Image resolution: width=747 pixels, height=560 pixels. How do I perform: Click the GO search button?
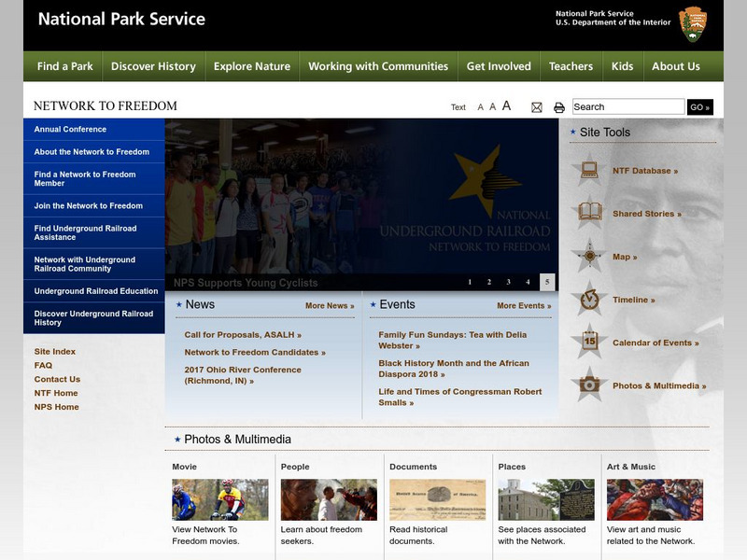pyautogui.click(x=699, y=107)
